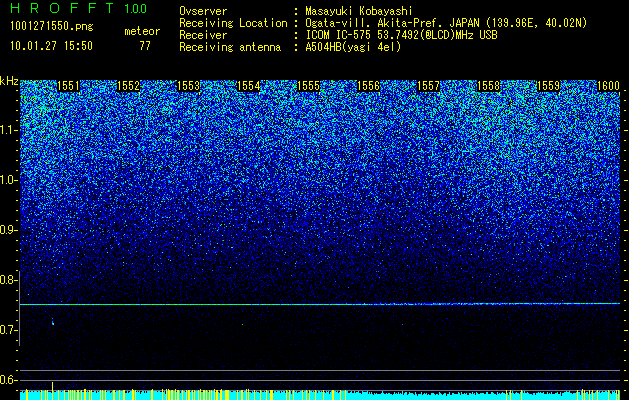Click the 1600 time marker
This screenshot has width=629, height=400.
click(609, 86)
